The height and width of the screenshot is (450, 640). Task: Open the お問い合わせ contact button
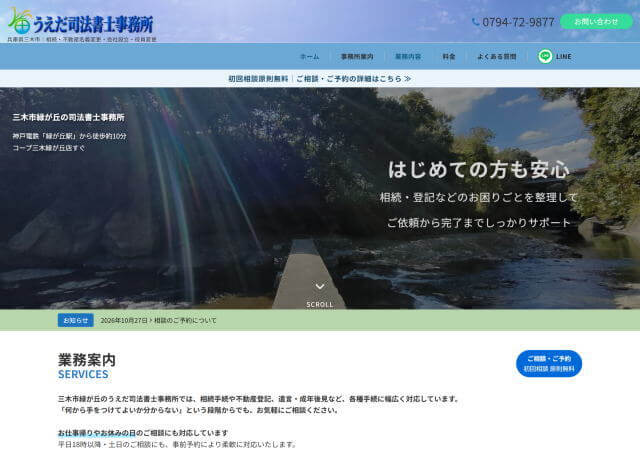(x=596, y=21)
